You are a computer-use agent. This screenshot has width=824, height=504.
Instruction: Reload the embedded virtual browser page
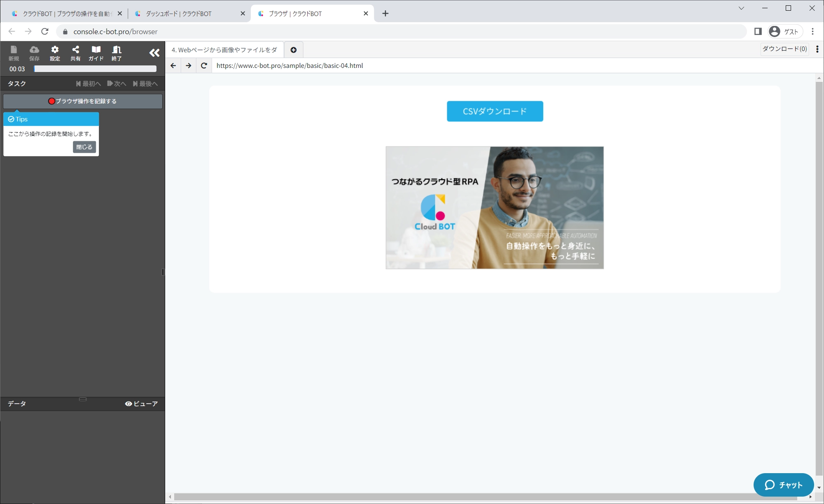click(x=204, y=65)
